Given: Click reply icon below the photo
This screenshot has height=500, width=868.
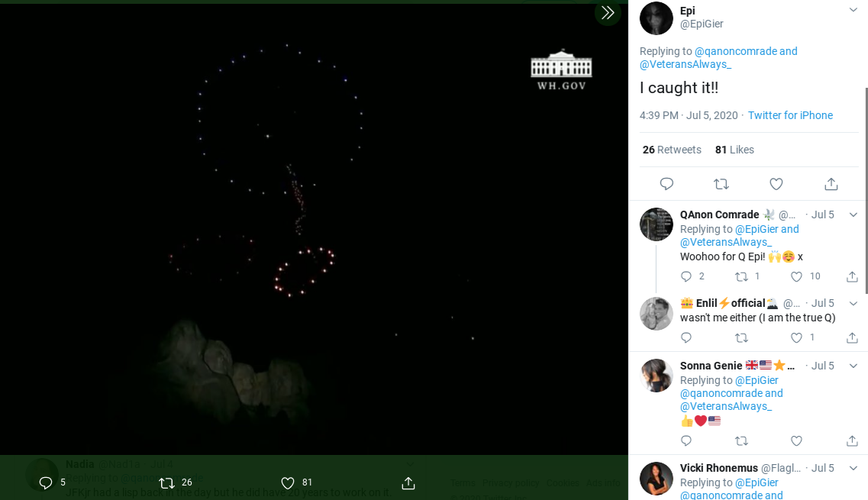Looking at the screenshot, I should coord(45,482).
